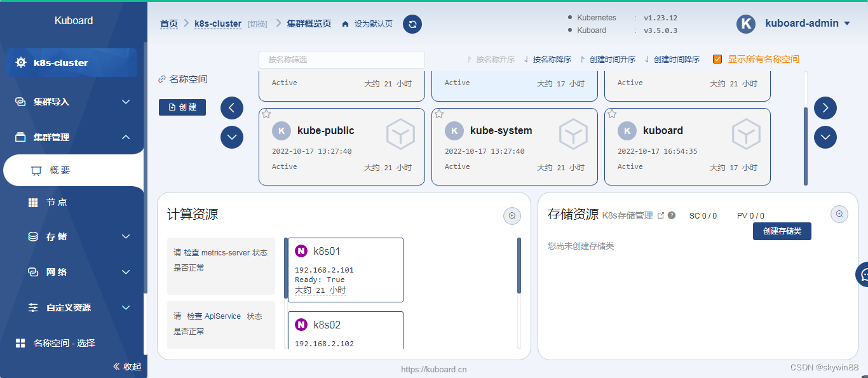Open the kuboard-admin user dropdown
Image resolution: width=868 pixels, height=378 pixels.
click(x=808, y=24)
